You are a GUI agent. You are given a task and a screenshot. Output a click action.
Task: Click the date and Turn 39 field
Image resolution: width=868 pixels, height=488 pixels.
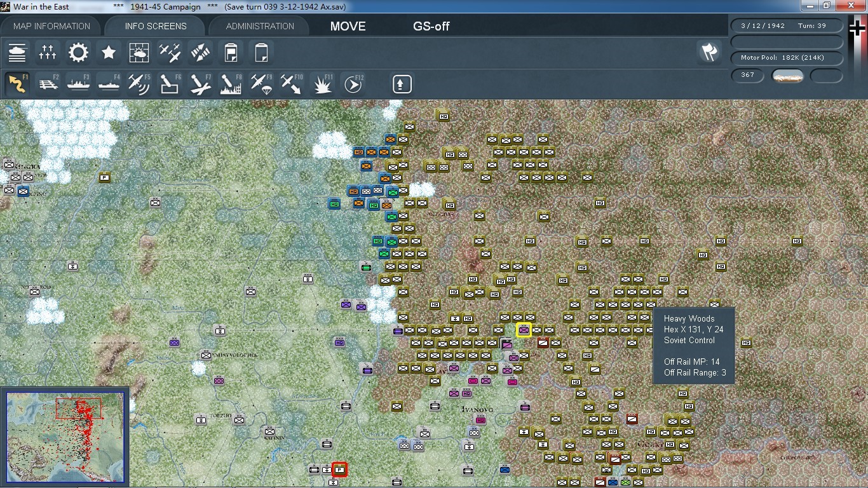pyautogui.click(x=787, y=26)
